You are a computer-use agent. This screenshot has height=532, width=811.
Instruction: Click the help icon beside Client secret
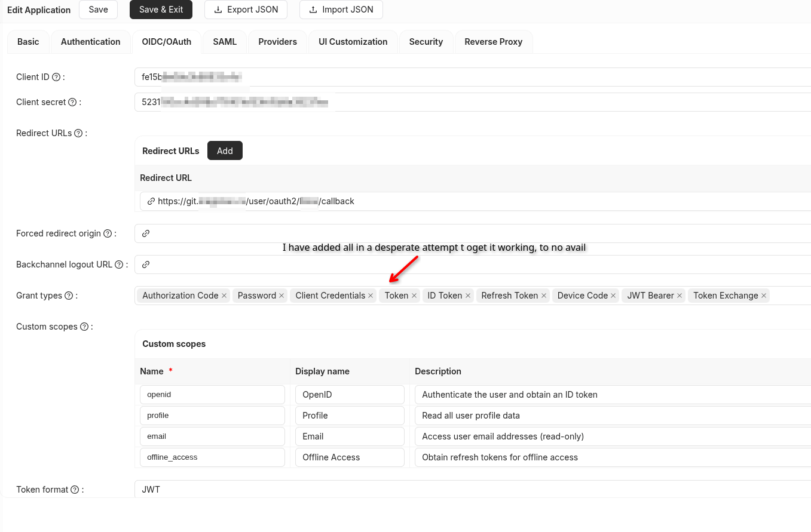point(72,102)
